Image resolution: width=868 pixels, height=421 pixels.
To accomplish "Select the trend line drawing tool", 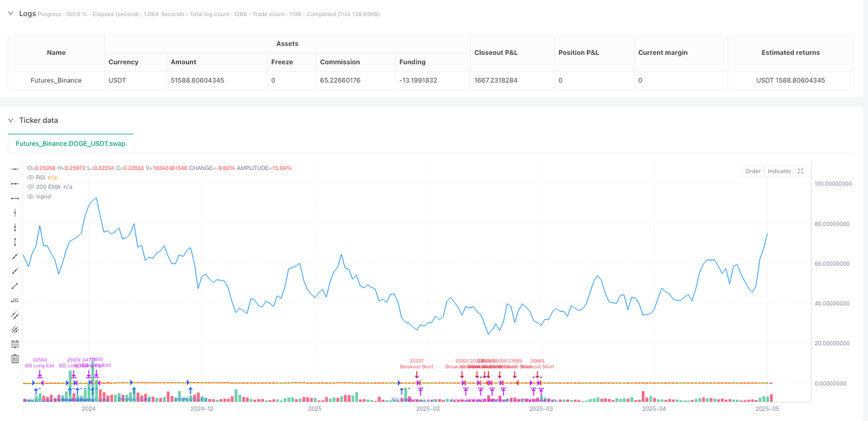I will pos(15,286).
